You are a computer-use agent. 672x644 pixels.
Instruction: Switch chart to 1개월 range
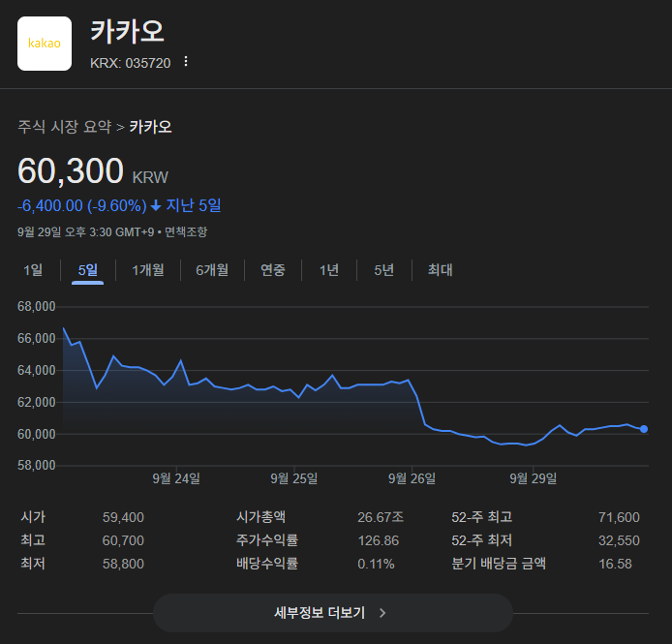148,270
